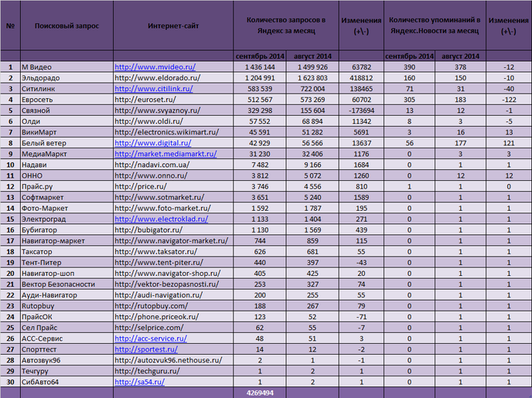Select the 'Бубигатор' cell
532x398 pixels.
pos(66,230)
